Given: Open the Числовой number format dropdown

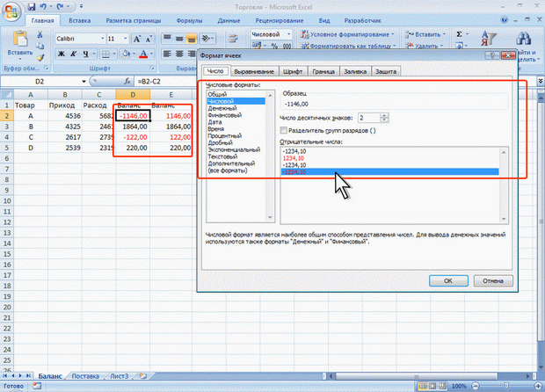Looking at the screenshot, I should (288, 34).
